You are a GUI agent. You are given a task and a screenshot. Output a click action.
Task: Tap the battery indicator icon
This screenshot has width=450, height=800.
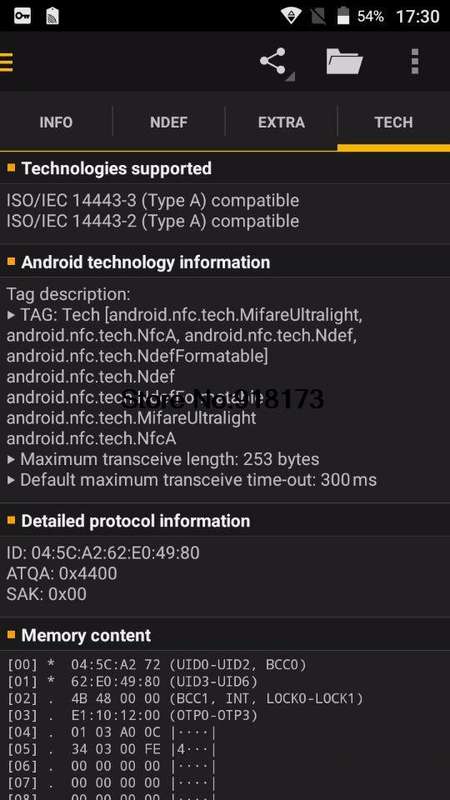coord(343,16)
